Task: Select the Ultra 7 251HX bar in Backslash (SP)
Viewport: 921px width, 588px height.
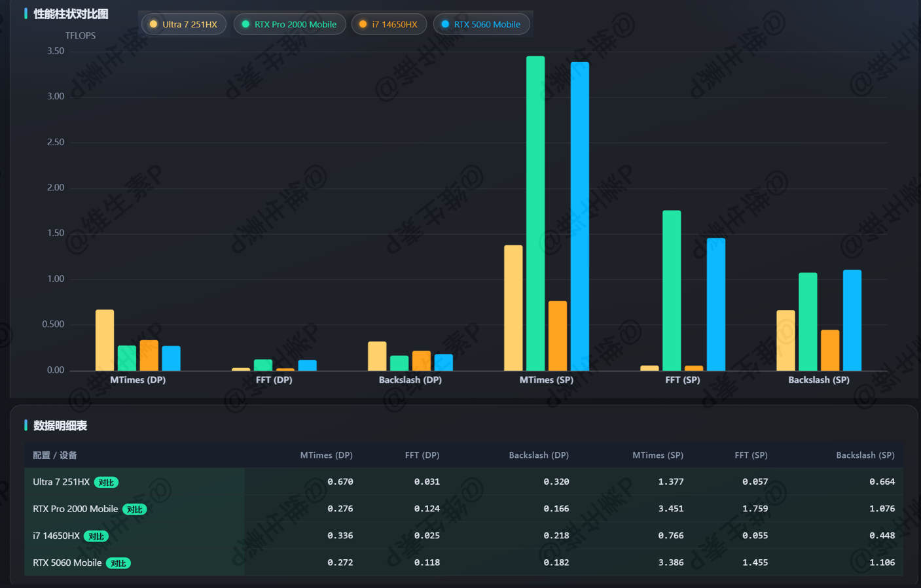Action: point(786,341)
